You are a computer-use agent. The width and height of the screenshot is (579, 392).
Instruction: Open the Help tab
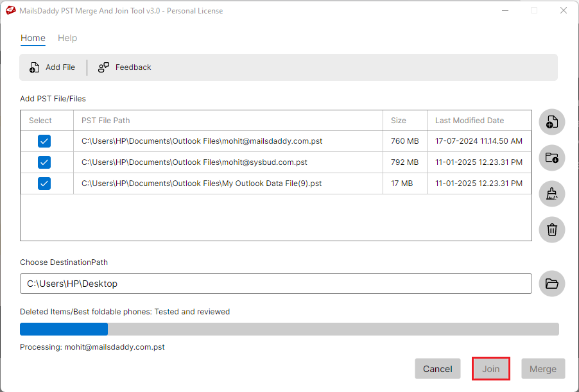point(67,38)
